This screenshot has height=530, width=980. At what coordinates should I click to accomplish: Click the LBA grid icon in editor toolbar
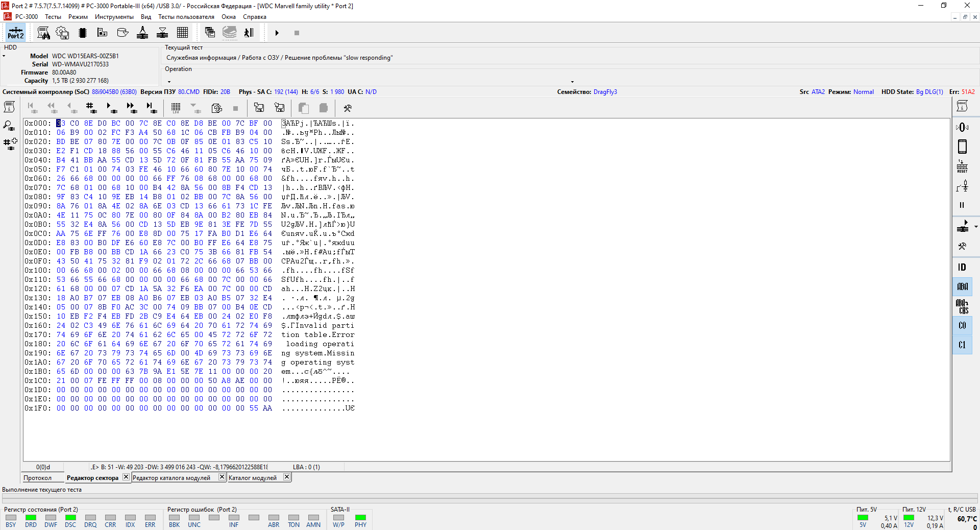(x=176, y=108)
